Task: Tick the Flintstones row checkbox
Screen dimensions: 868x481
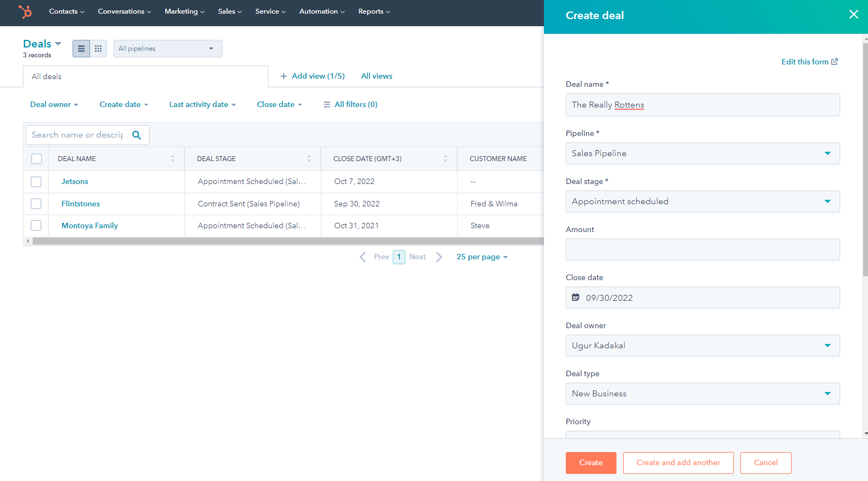Action: coord(36,204)
